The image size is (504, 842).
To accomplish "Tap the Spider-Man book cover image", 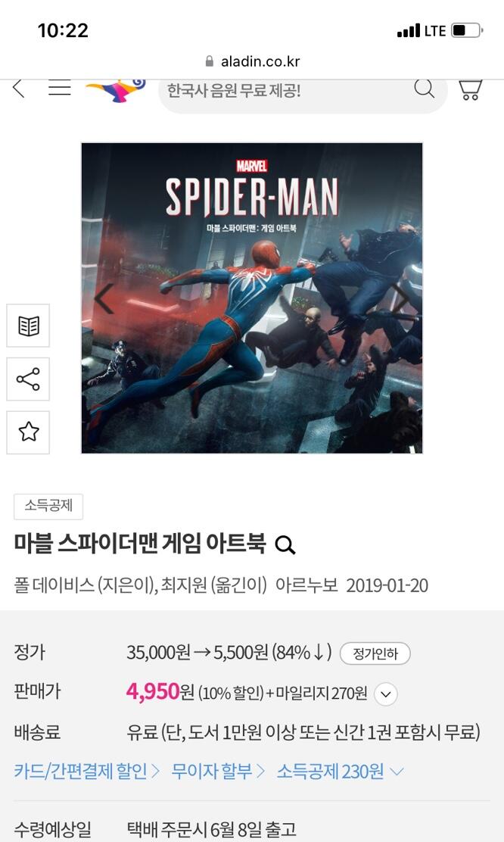I will [252, 298].
